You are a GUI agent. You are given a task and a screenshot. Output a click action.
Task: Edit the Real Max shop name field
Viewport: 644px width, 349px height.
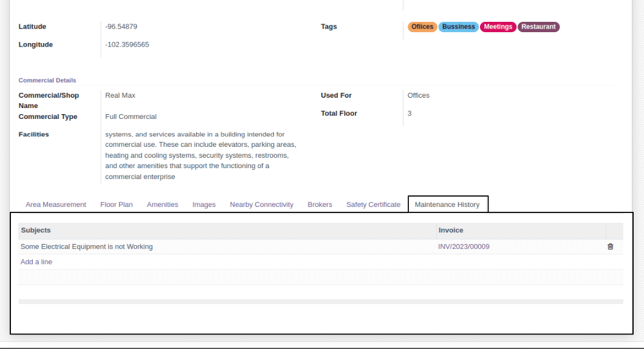point(200,95)
